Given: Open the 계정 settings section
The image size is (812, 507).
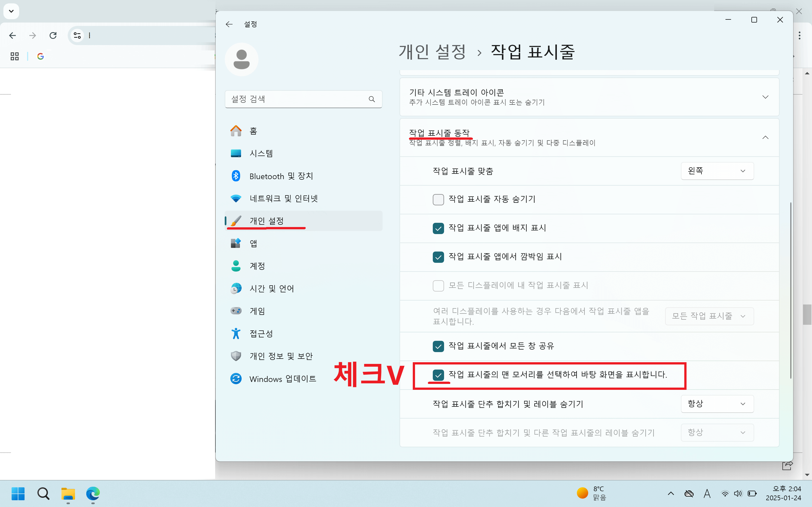Looking at the screenshot, I should [258, 266].
